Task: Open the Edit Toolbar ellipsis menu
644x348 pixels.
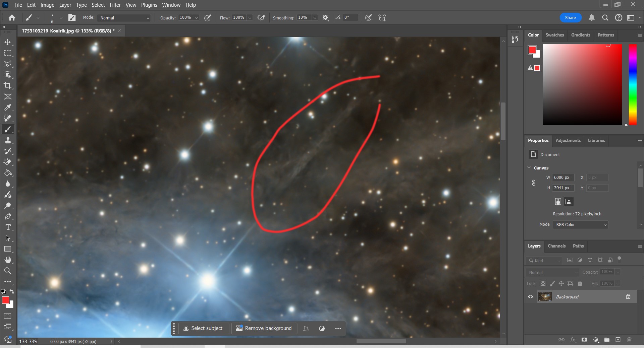Action: [x=8, y=282]
